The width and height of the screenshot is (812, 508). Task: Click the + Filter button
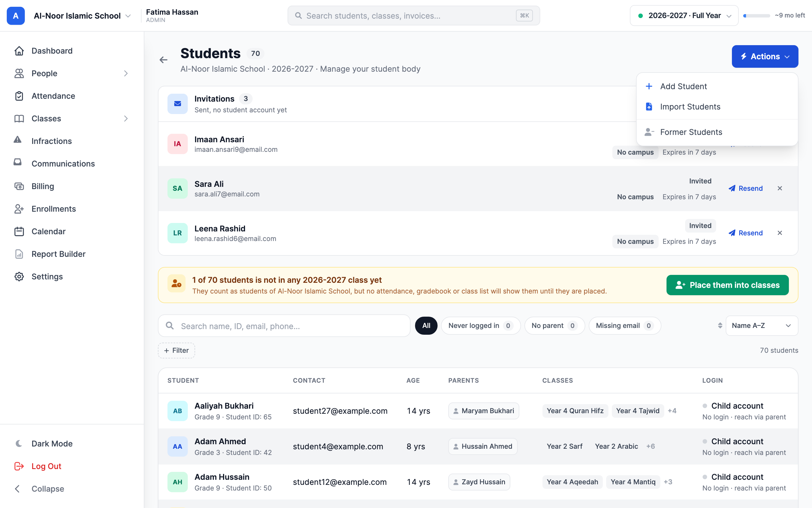coord(176,350)
